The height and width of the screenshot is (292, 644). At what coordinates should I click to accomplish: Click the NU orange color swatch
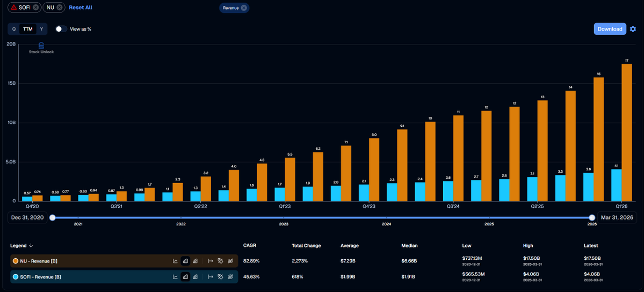(x=16, y=261)
